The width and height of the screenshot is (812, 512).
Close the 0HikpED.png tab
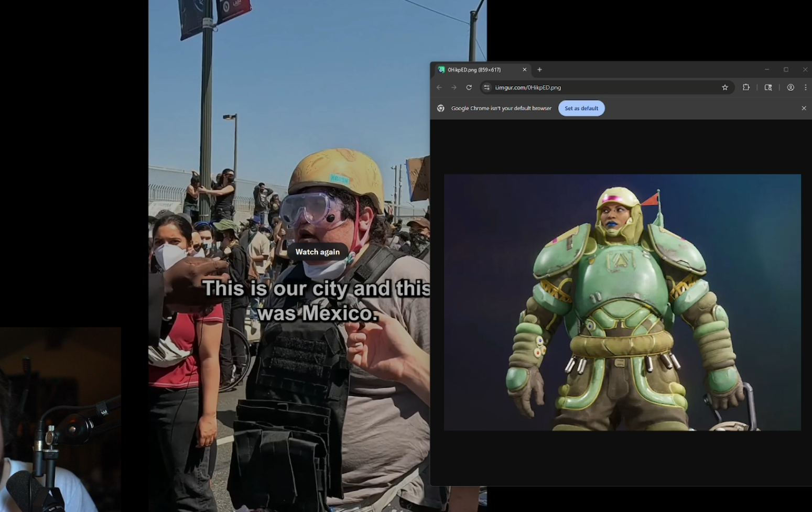pyautogui.click(x=524, y=70)
